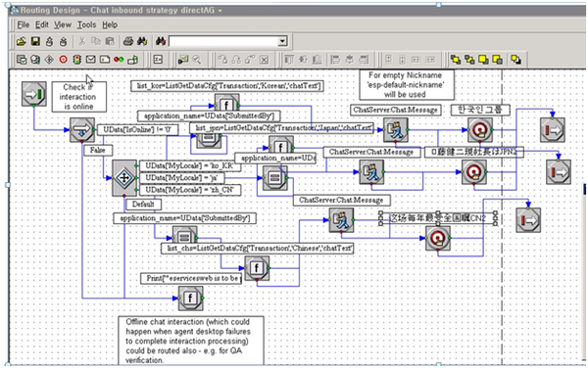Select the red bullseye Target tool in toolbar

coord(63,60)
